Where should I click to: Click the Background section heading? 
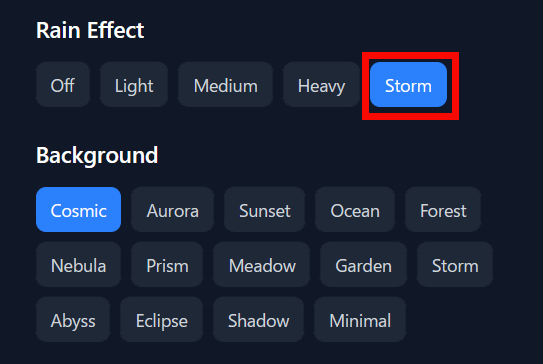click(x=97, y=155)
